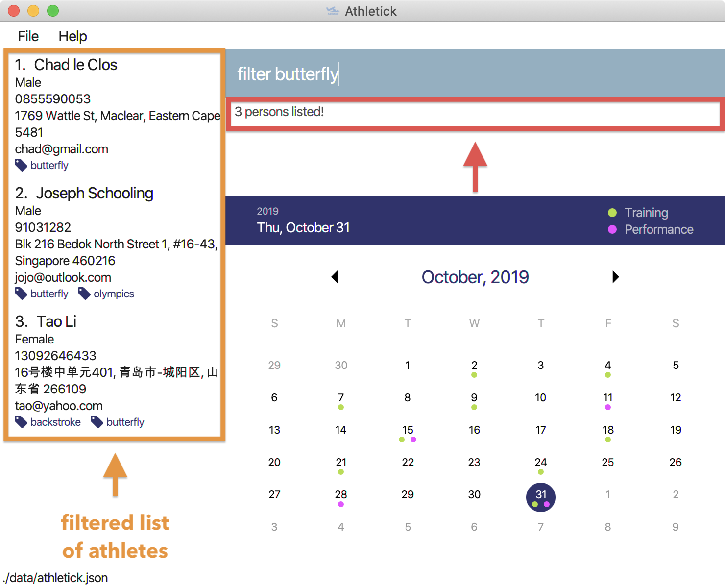Viewport: 725px width, 588px height.
Task: Click the command input box with 'filter butterfly'
Action: pyautogui.click(x=475, y=73)
